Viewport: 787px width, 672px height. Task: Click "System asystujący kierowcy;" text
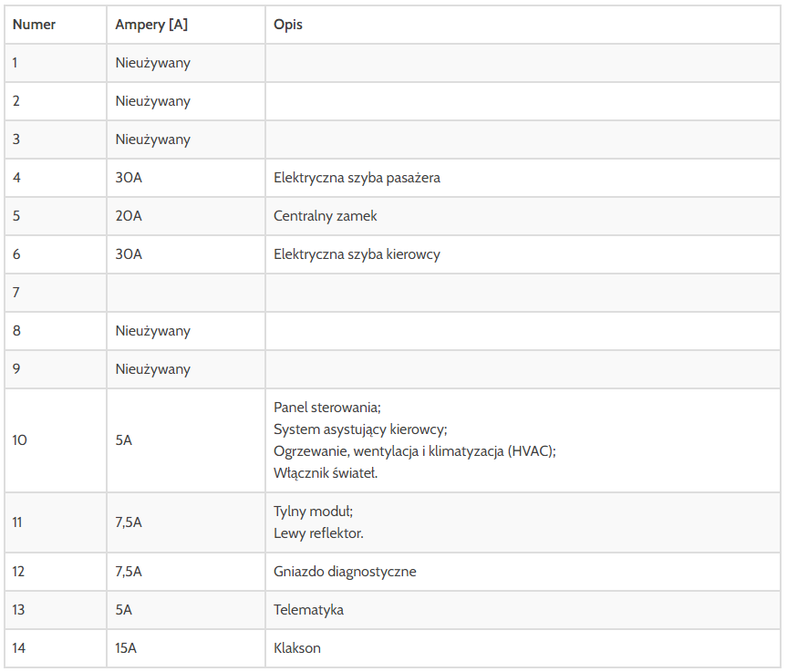[360, 429]
